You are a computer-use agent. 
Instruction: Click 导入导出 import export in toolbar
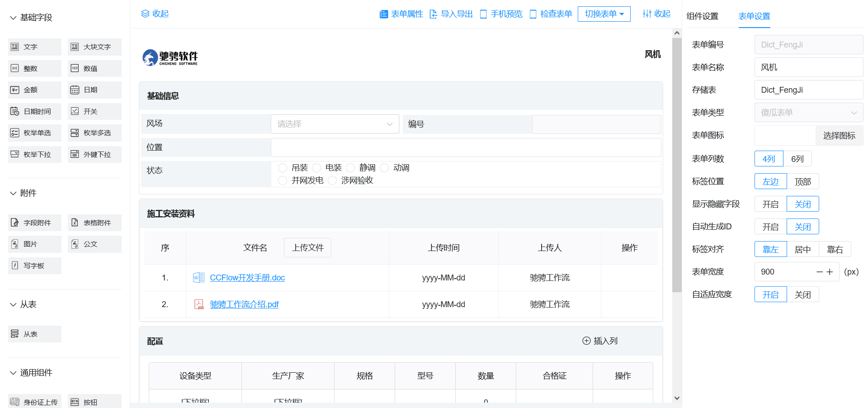(451, 14)
